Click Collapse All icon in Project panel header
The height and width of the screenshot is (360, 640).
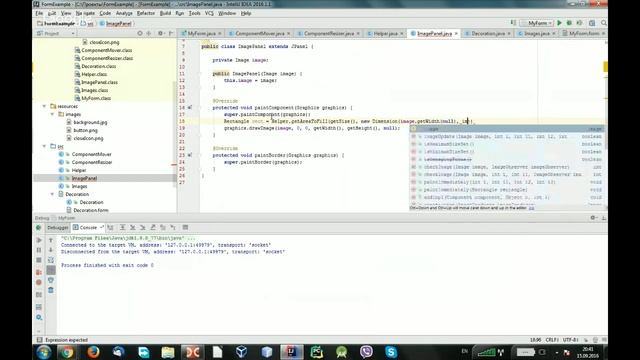pyautogui.click(x=149, y=33)
